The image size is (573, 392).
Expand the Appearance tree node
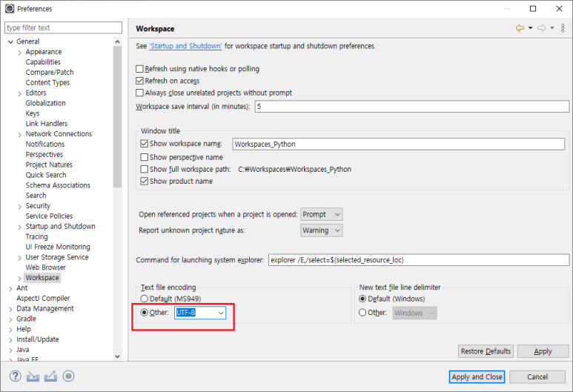point(20,53)
